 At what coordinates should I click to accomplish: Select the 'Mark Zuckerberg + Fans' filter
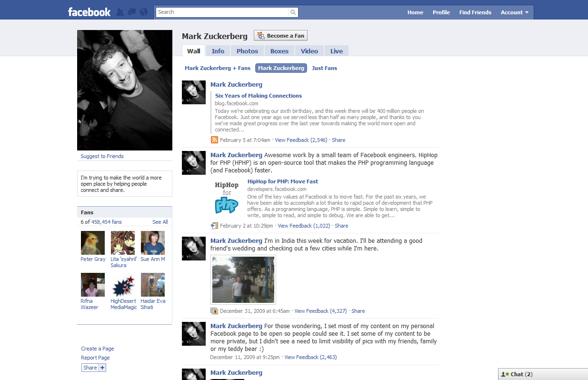(217, 68)
